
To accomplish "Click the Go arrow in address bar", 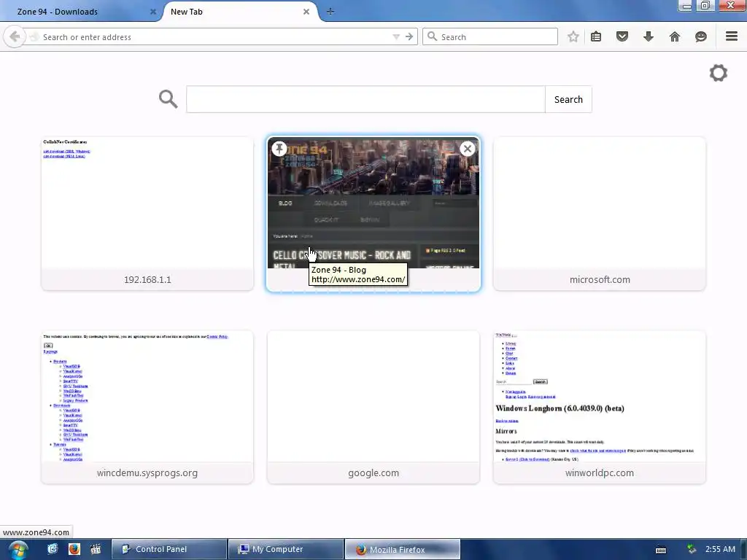I will point(409,36).
